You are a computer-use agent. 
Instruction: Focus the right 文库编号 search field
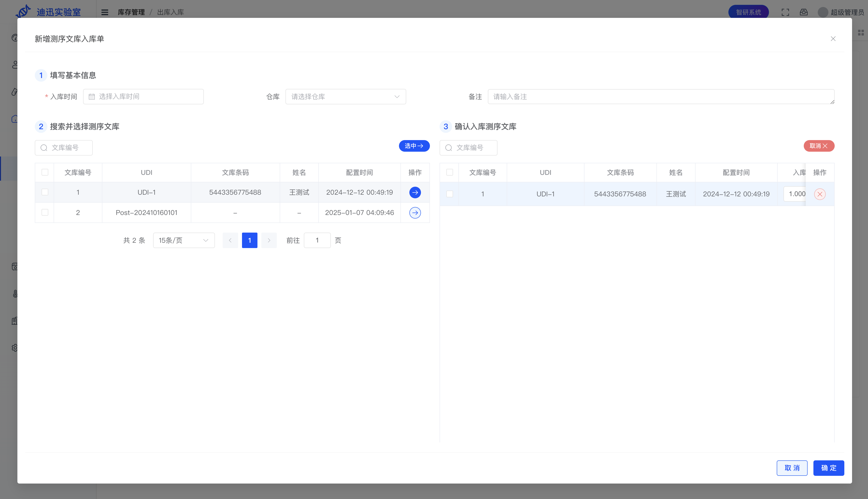click(x=468, y=148)
